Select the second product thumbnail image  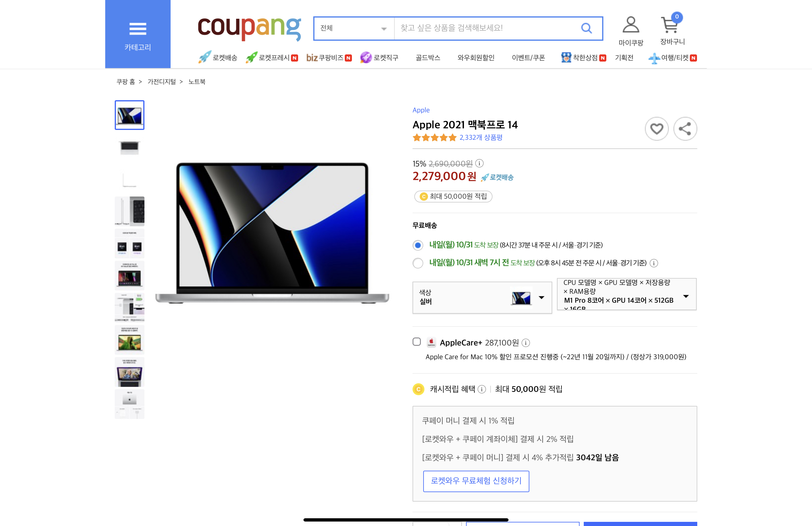click(x=129, y=147)
